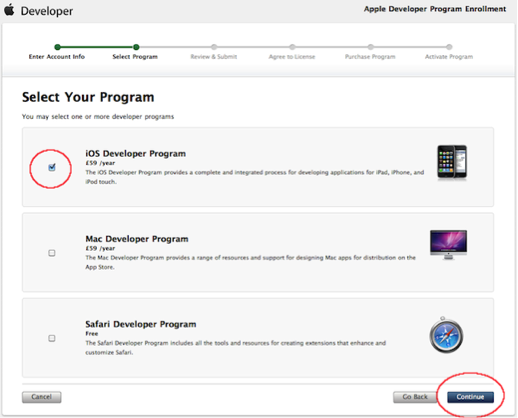Click the Continue button
This screenshot has width=518, height=418.
point(470,397)
